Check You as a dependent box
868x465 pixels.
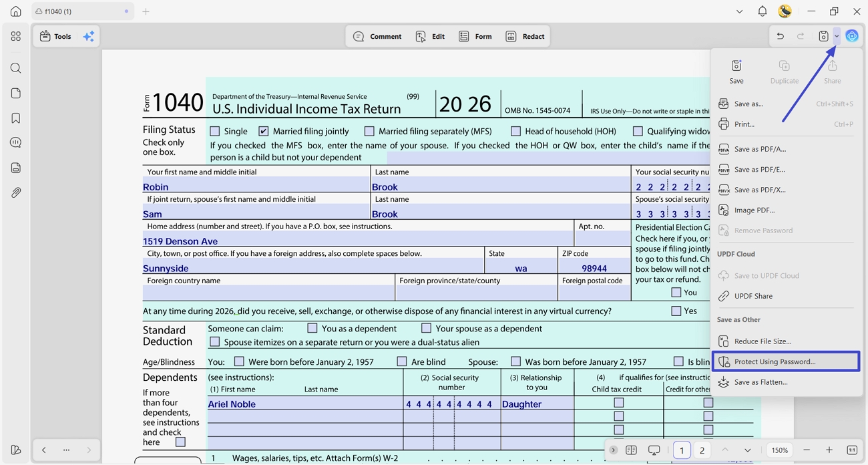(x=312, y=328)
